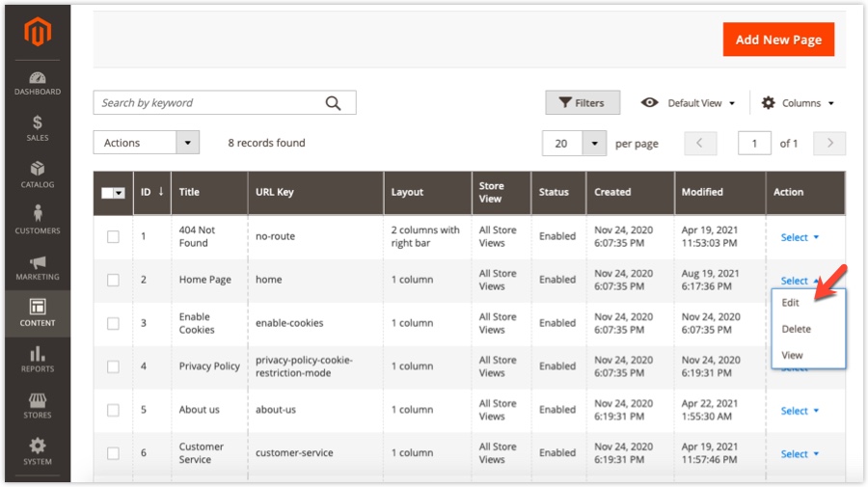Check the About us row checkbox

click(x=113, y=410)
